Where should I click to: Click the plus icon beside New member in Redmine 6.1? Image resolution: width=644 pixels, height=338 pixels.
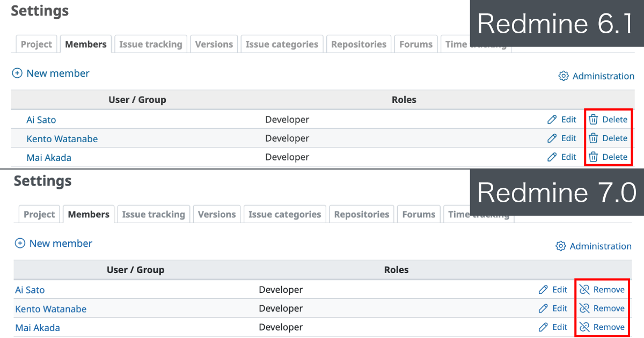(x=19, y=73)
